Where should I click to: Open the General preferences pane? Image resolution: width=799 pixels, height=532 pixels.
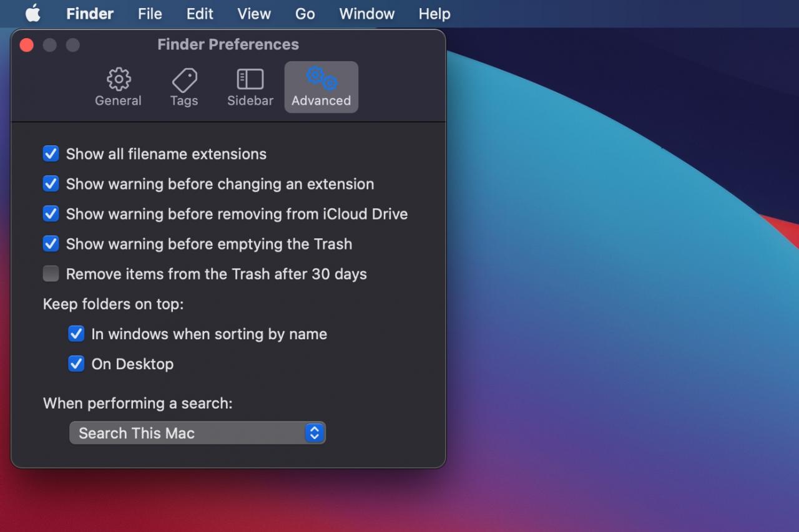pos(118,87)
